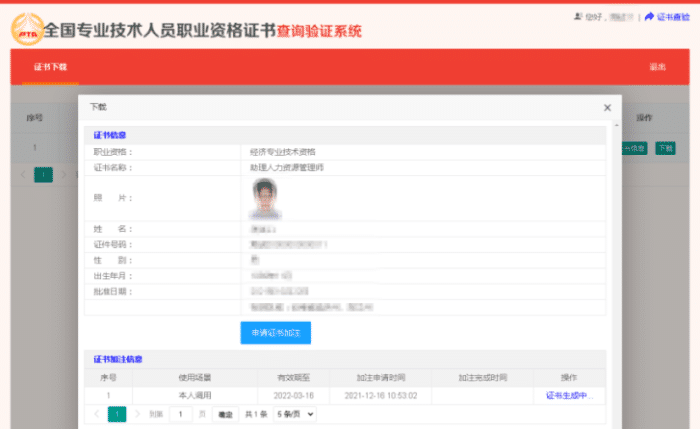Click the 加注申请时间 column header

380,378
